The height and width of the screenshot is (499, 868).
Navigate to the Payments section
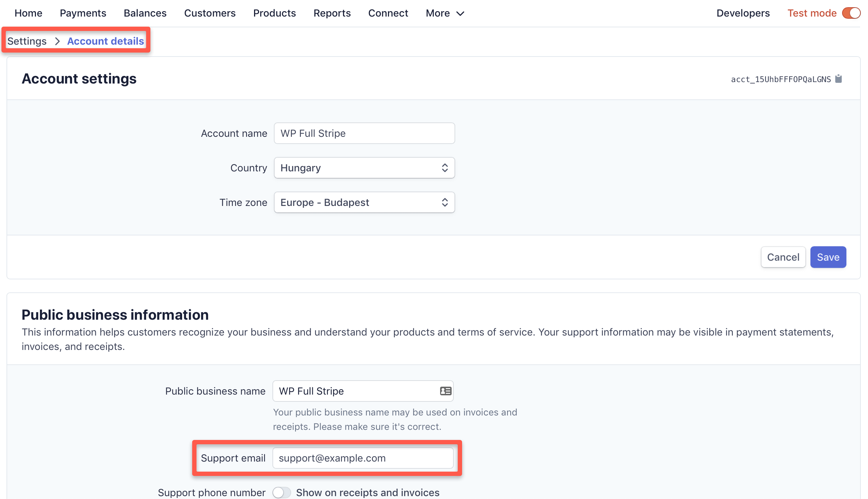(x=83, y=13)
